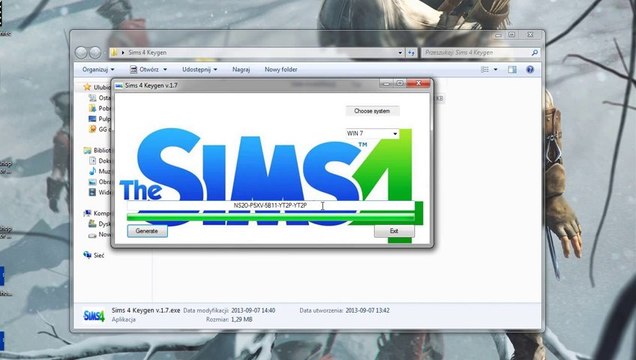The image size is (636, 360).
Task: Click the Sims 4 Keygen title bar icon
Action: (x=119, y=86)
